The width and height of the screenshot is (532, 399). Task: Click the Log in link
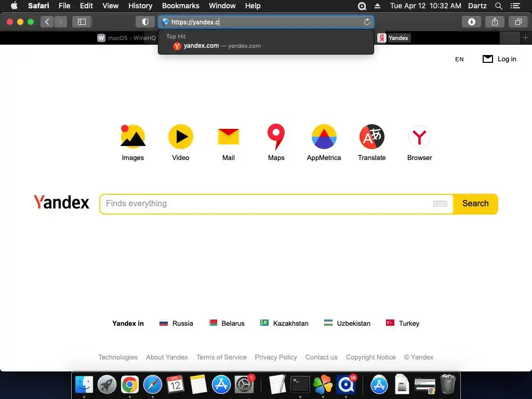[x=507, y=59]
